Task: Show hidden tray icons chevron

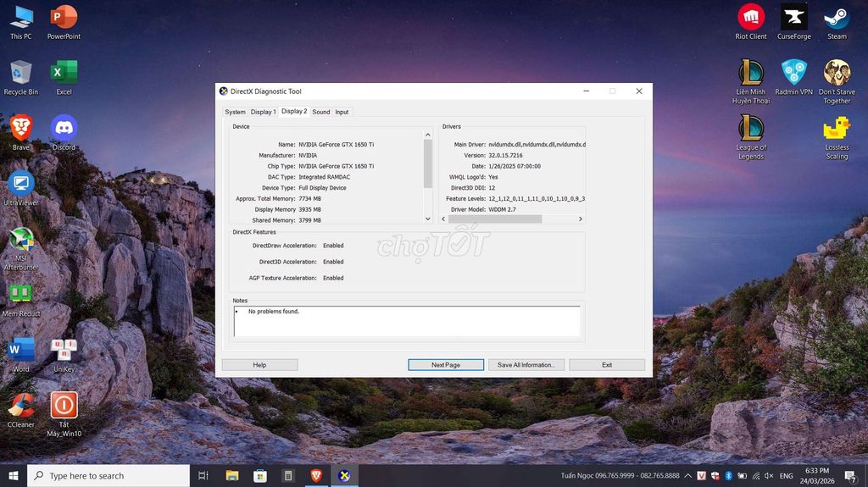Action: pos(687,475)
